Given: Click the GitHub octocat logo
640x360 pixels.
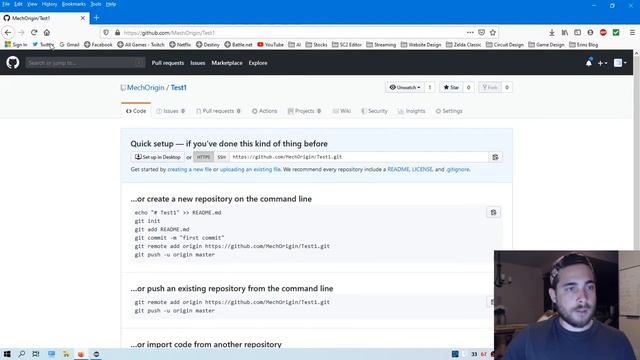Looking at the screenshot, I should coord(13,62).
